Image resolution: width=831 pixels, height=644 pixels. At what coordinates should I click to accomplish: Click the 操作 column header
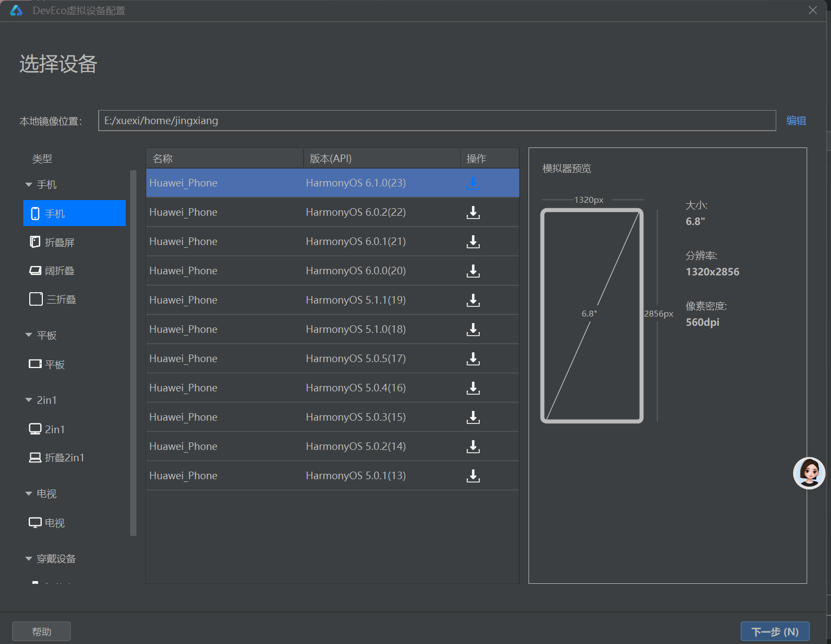click(x=489, y=158)
